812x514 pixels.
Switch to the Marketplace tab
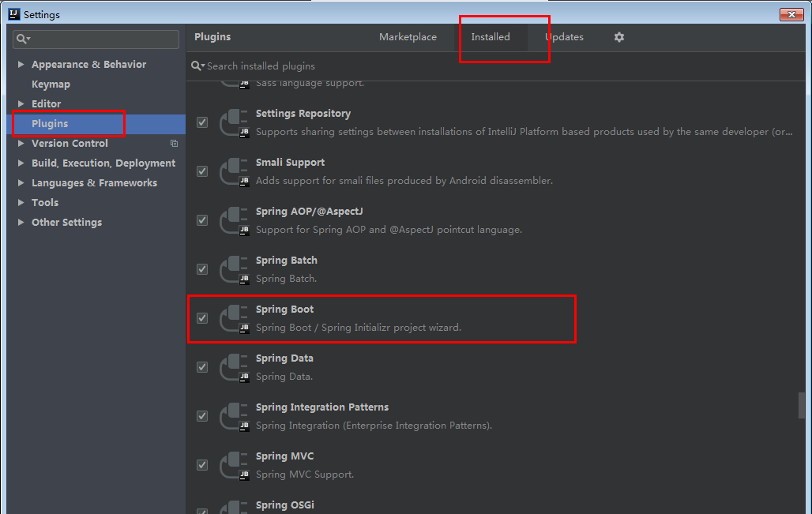pyautogui.click(x=408, y=37)
